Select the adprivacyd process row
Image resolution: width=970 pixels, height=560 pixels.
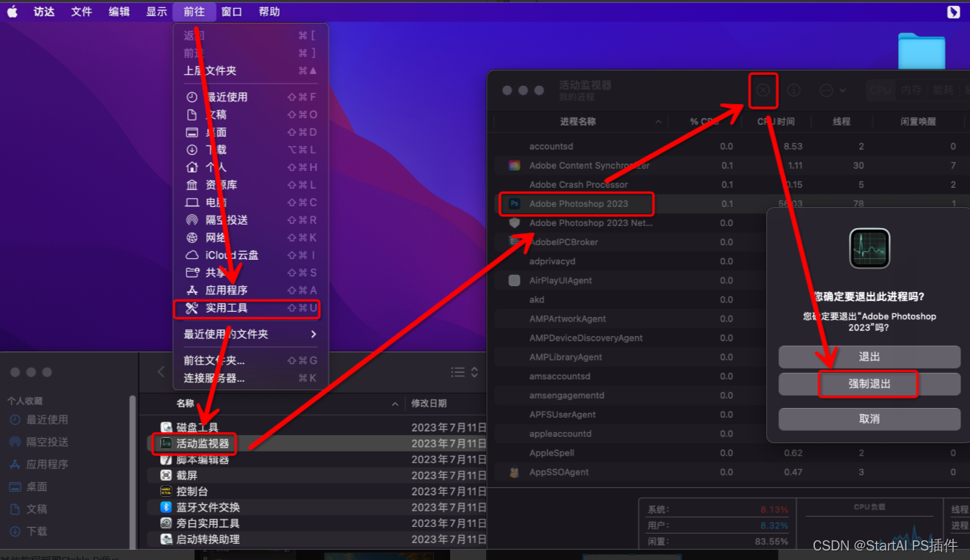[x=631, y=261]
